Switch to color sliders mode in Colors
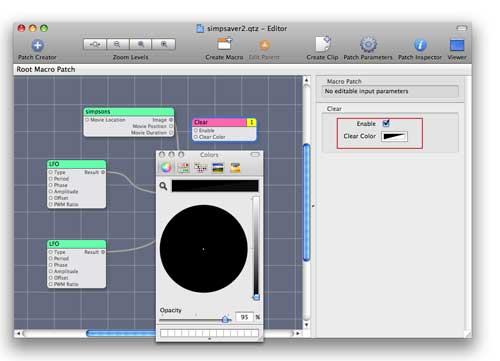 click(183, 168)
